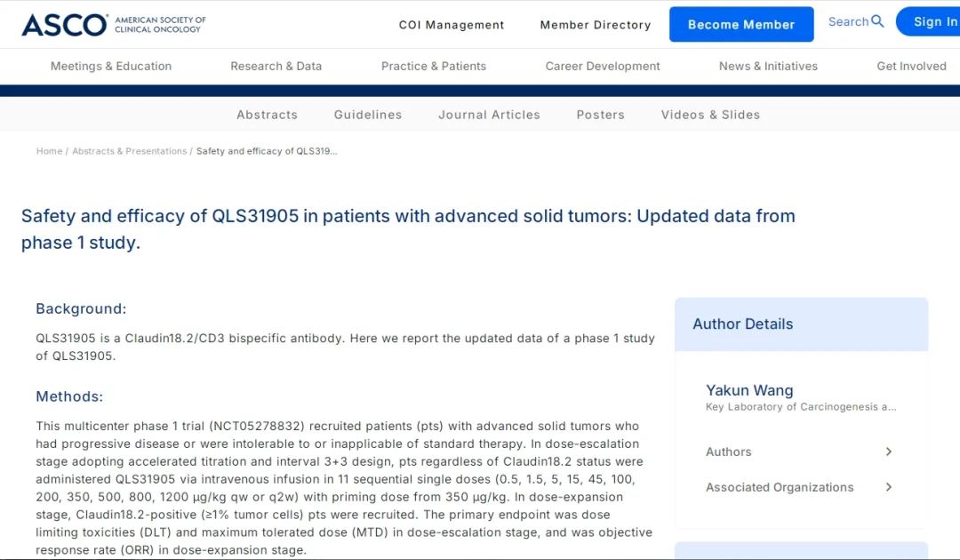Expand the Authors chevron arrow
Screen dimensions: 960x560
tap(888, 452)
